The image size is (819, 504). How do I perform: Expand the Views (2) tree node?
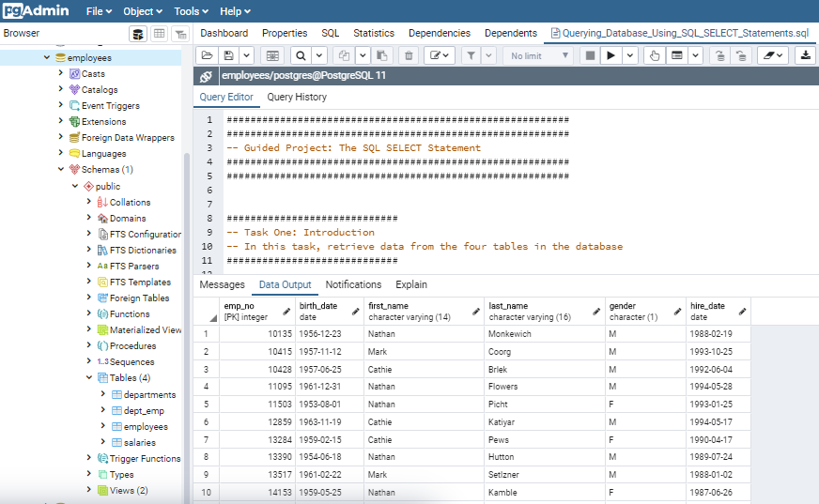[x=90, y=490]
